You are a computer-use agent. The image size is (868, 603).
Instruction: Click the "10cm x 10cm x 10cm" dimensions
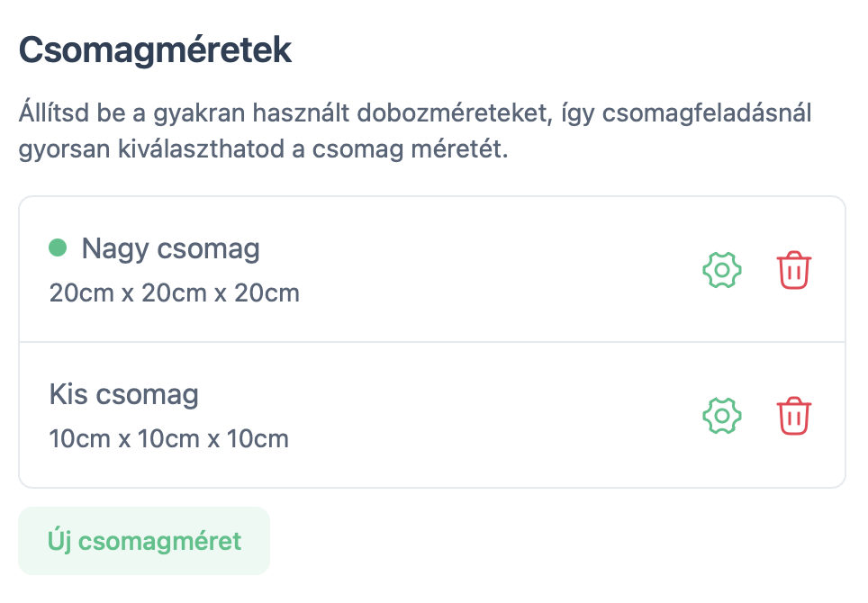169,439
